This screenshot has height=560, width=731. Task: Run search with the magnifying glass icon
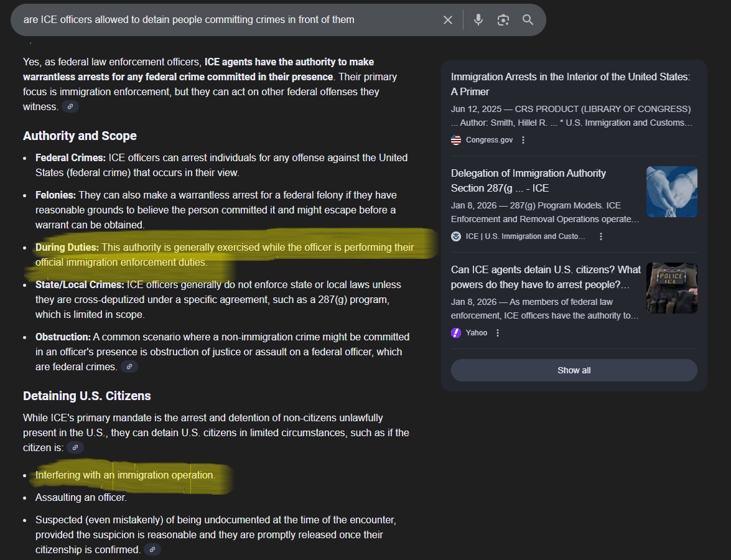click(528, 20)
